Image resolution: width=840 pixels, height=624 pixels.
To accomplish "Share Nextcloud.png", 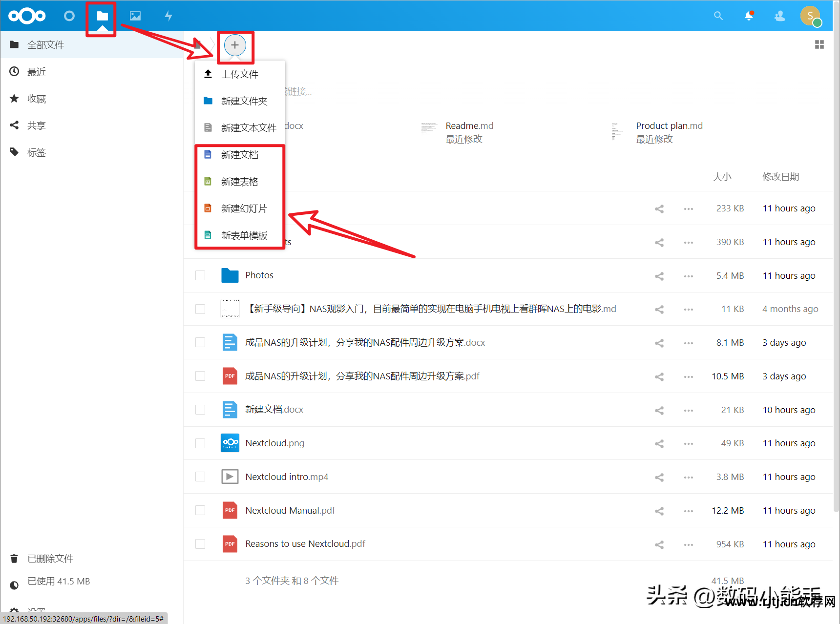I will tap(659, 443).
